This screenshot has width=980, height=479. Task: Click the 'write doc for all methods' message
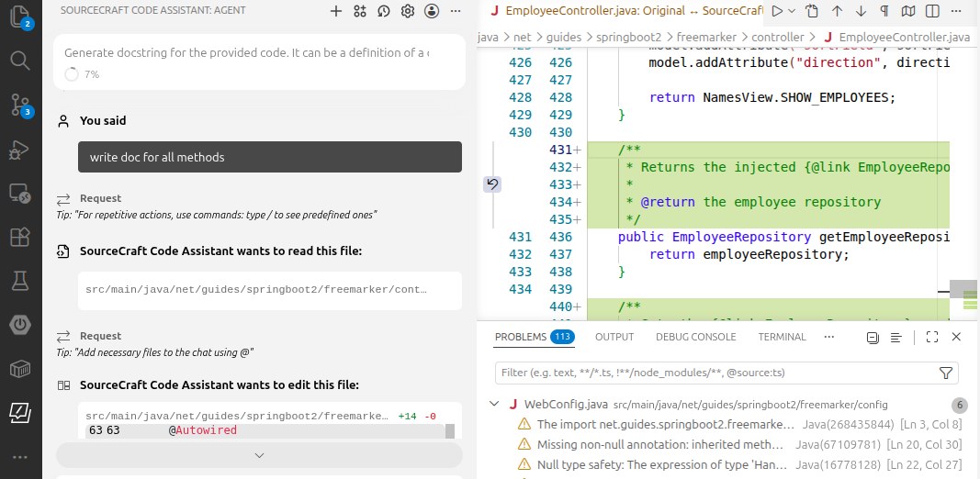coord(270,157)
